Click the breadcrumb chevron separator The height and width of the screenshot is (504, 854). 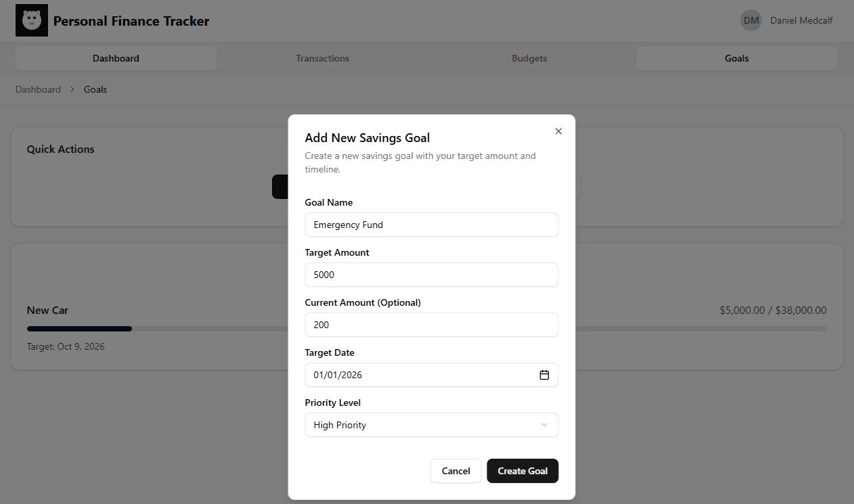72,89
